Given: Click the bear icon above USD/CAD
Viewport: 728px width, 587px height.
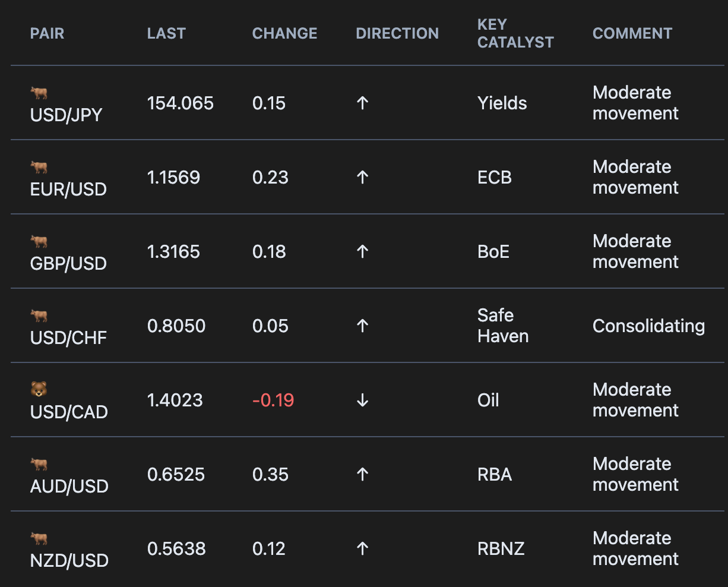Looking at the screenshot, I should click(x=39, y=390).
